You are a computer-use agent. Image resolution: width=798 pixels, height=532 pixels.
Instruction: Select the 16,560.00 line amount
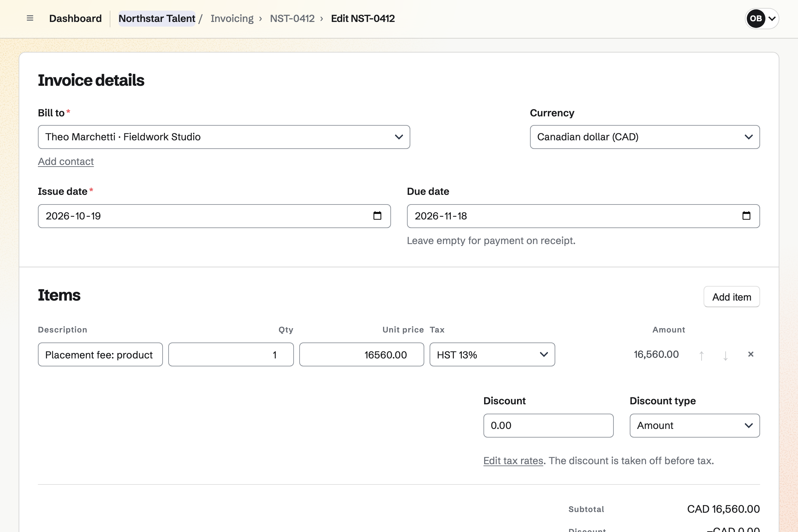click(656, 354)
